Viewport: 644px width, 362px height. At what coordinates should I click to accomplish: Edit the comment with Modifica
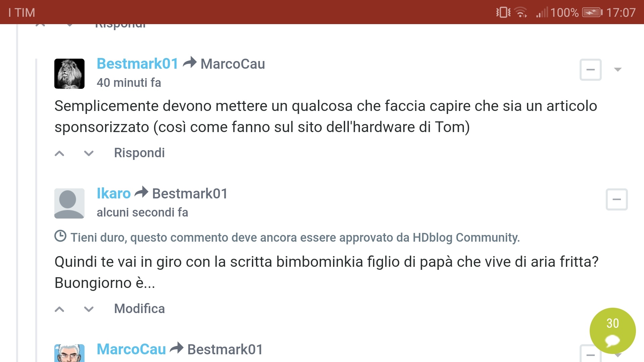point(139,309)
